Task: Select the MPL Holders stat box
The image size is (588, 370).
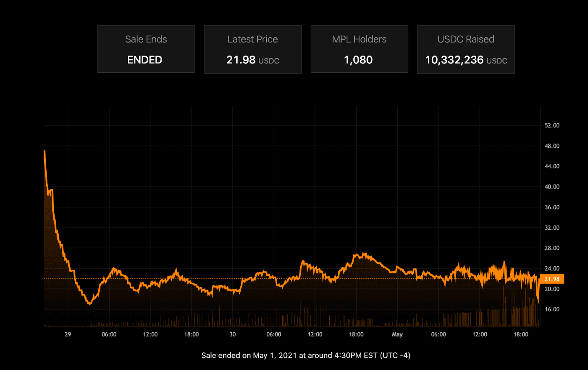Action: pyautogui.click(x=359, y=49)
